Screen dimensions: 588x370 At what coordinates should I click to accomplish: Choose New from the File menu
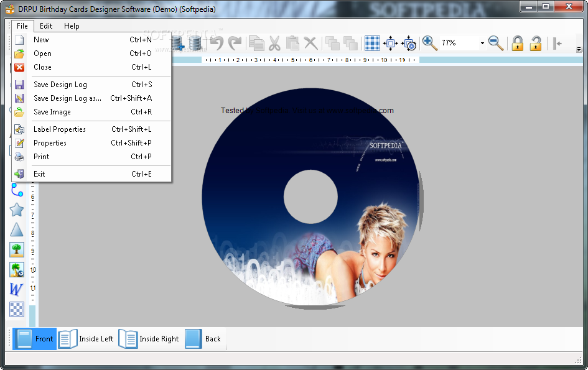click(x=92, y=40)
